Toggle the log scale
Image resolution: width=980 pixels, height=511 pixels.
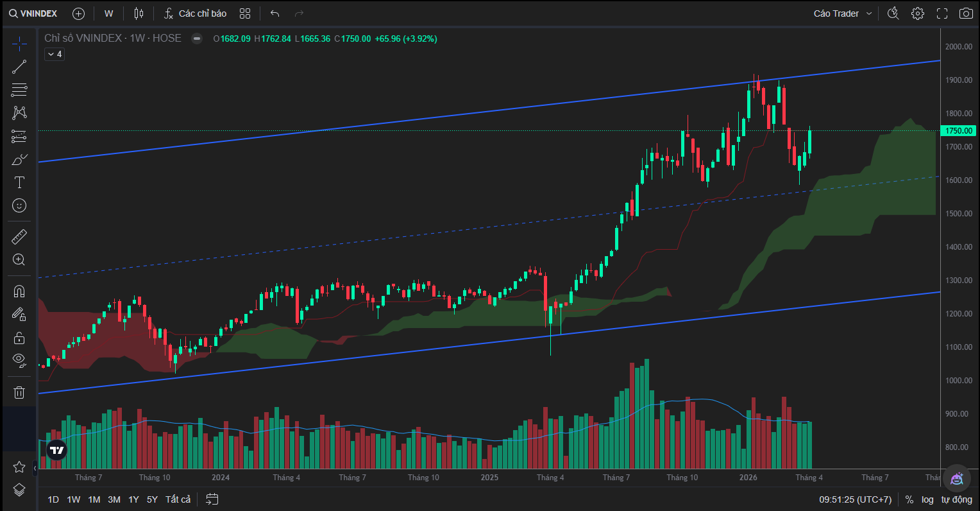coord(927,499)
